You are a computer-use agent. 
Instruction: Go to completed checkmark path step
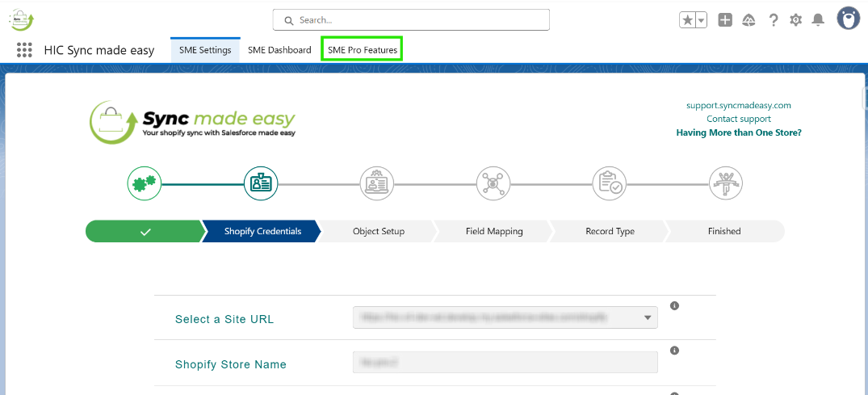(145, 232)
